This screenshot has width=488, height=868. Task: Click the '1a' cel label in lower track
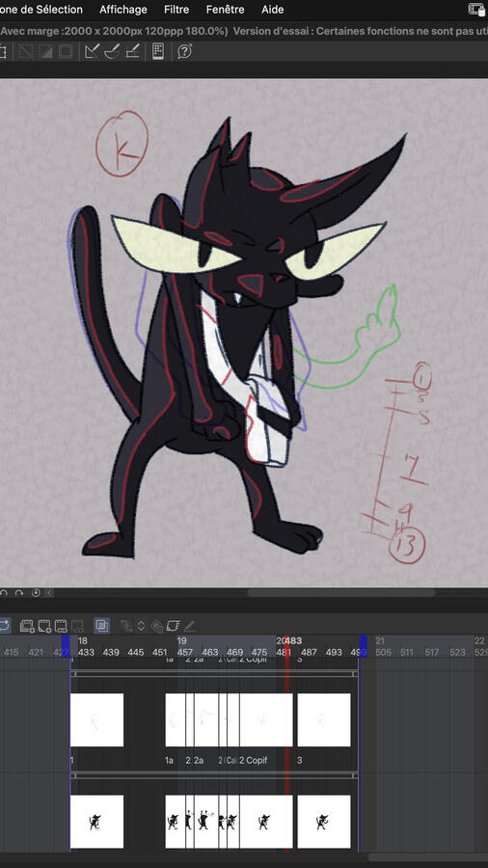tap(170, 761)
